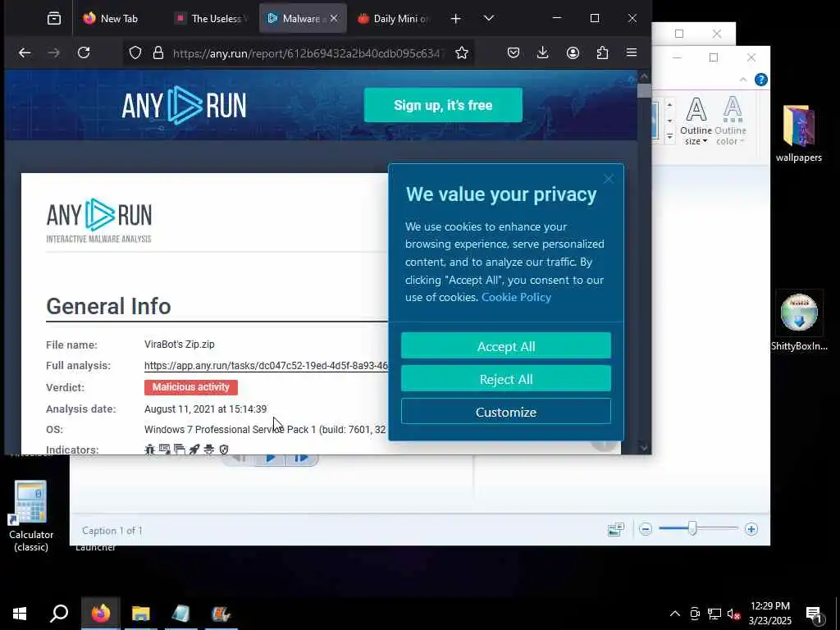Open tracking protection shield in address bar

(135, 53)
